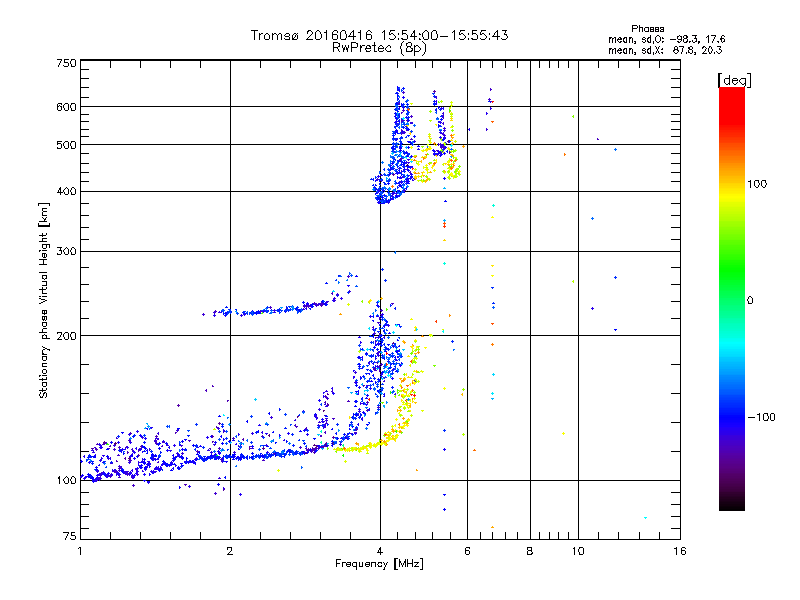The width and height of the screenshot is (800, 600).
Task: Click the x-axis tick label '1'
Action: 80,551
